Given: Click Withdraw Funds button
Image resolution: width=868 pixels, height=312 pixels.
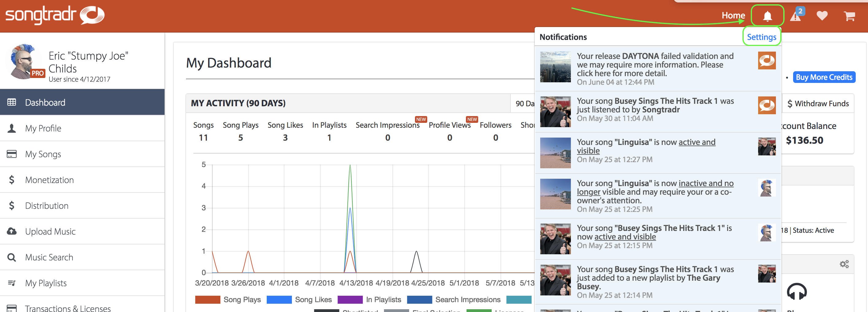Looking at the screenshot, I should pyautogui.click(x=818, y=103).
